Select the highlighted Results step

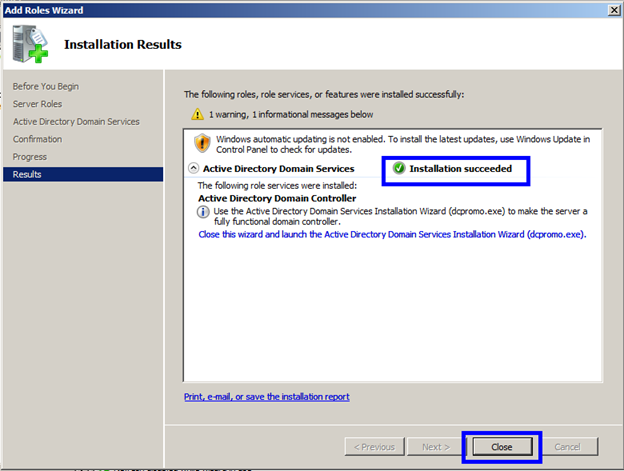pos(83,174)
